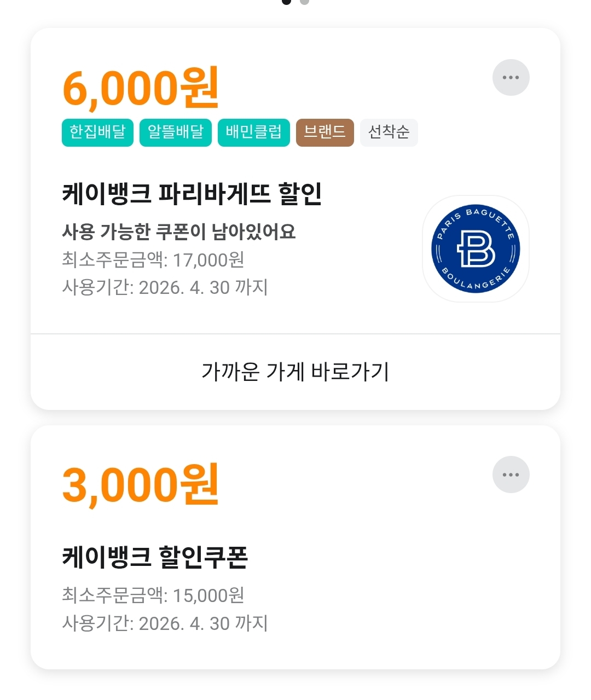Tap the 최소주문금액: 17,000원 text
591x700 pixels.
pyautogui.click(x=153, y=260)
